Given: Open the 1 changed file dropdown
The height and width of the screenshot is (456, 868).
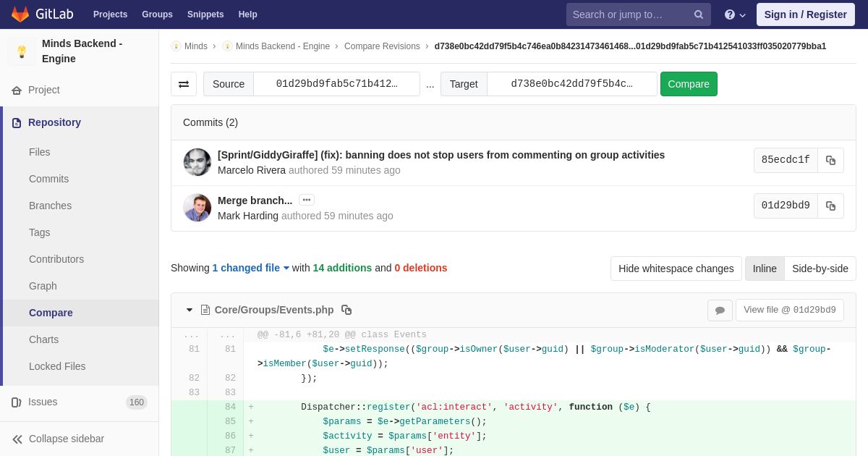Looking at the screenshot, I should point(251,268).
